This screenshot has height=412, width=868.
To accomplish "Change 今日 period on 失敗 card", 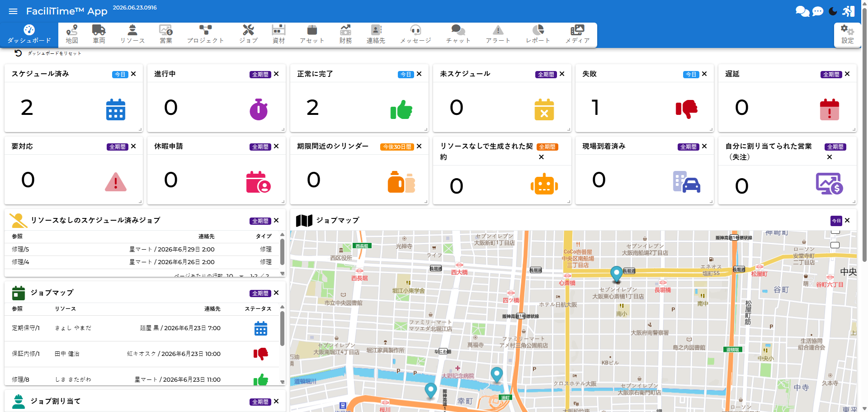I will click(x=691, y=75).
